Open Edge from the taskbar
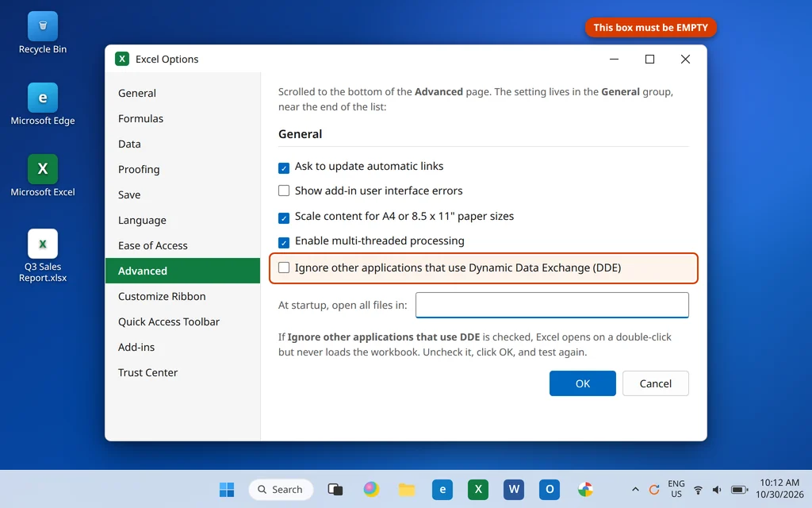 442,489
